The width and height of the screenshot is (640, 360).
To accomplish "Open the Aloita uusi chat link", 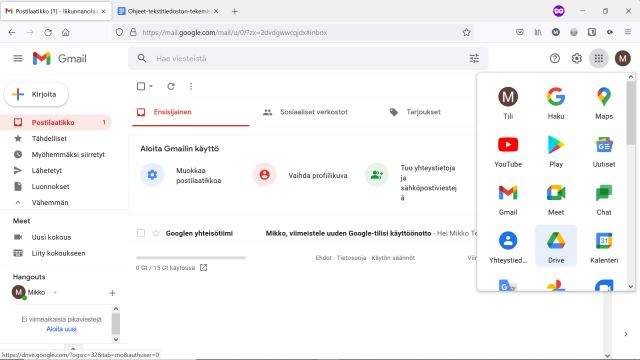I will click(61, 329).
